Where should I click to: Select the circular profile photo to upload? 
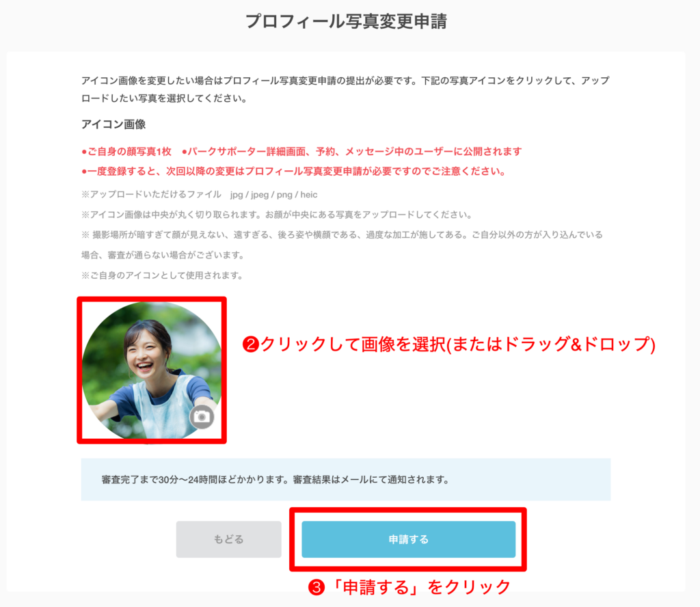[152, 370]
